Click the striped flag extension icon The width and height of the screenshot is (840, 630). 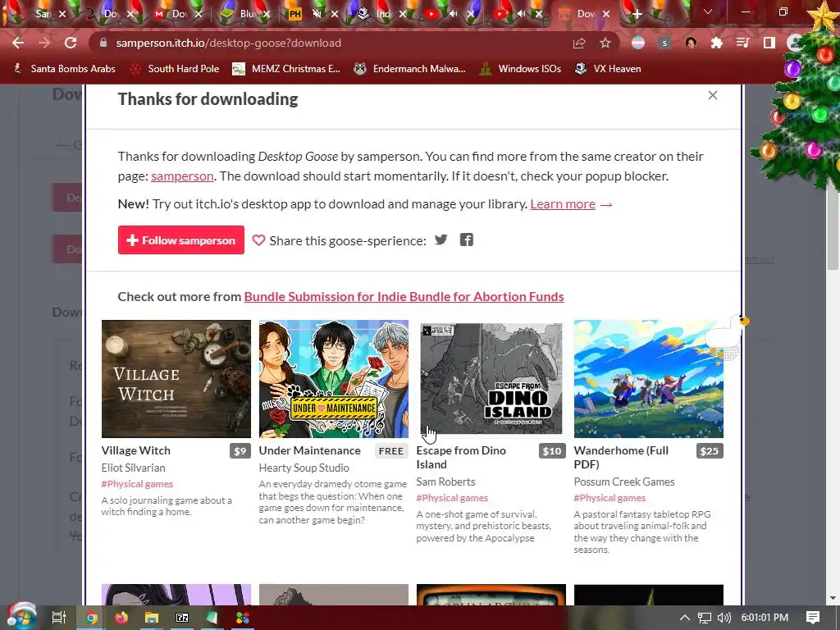(x=638, y=43)
